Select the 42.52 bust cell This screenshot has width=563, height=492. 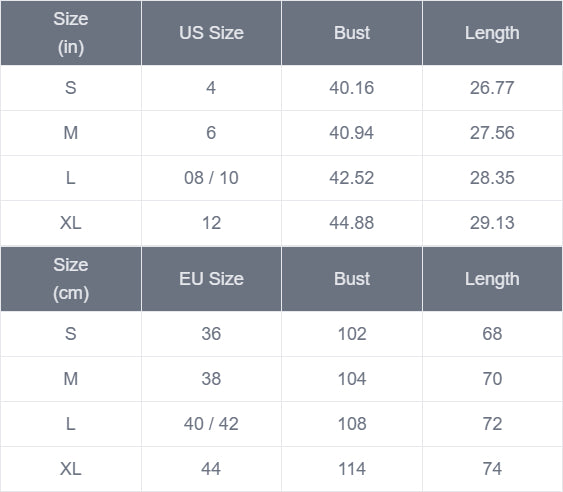coord(352,178)
